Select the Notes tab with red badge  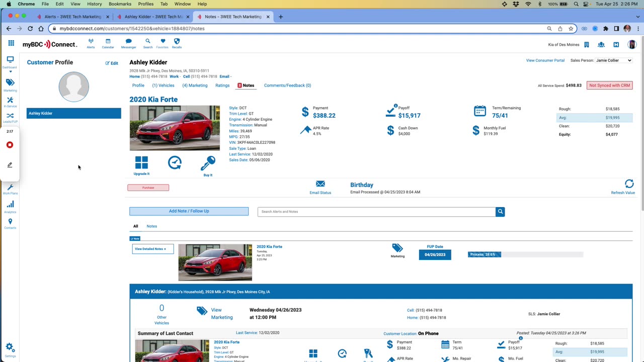coord(246,85)
